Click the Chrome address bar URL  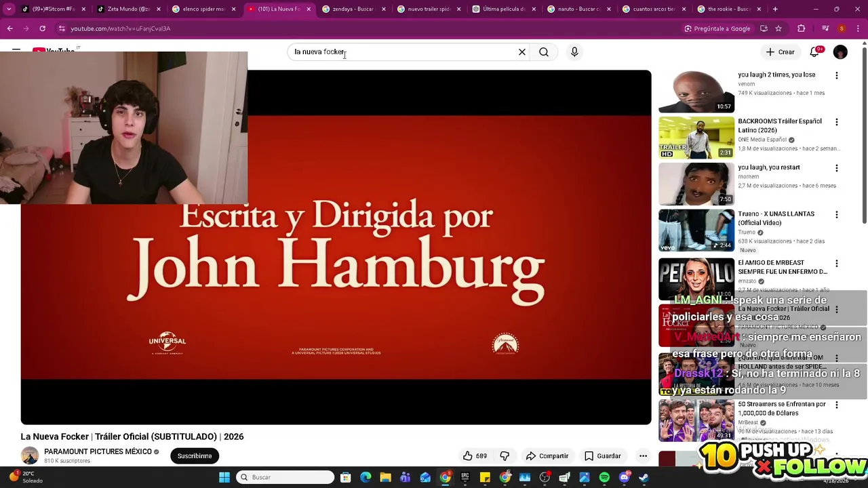coord(121,28)
